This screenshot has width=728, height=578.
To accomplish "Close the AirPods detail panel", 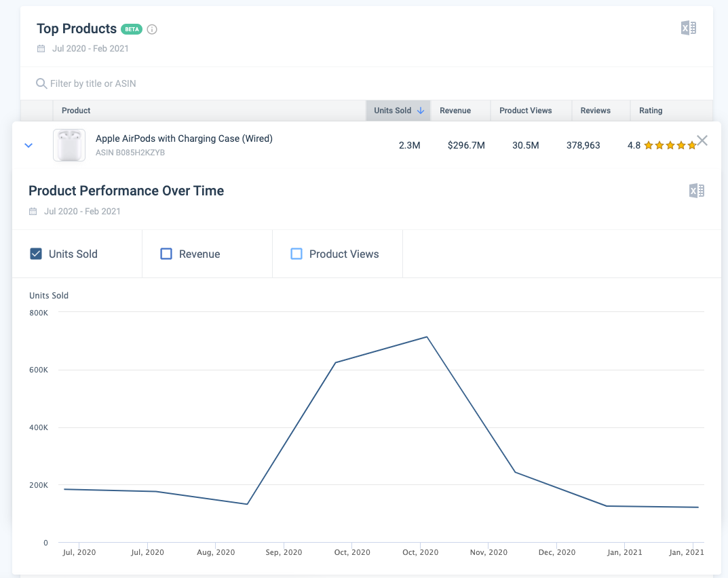I will (702, 140).
